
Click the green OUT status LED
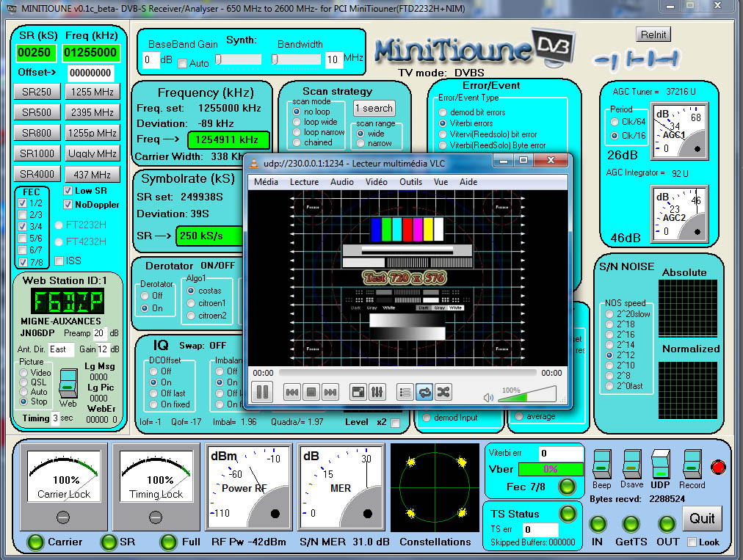click(667, 524)
